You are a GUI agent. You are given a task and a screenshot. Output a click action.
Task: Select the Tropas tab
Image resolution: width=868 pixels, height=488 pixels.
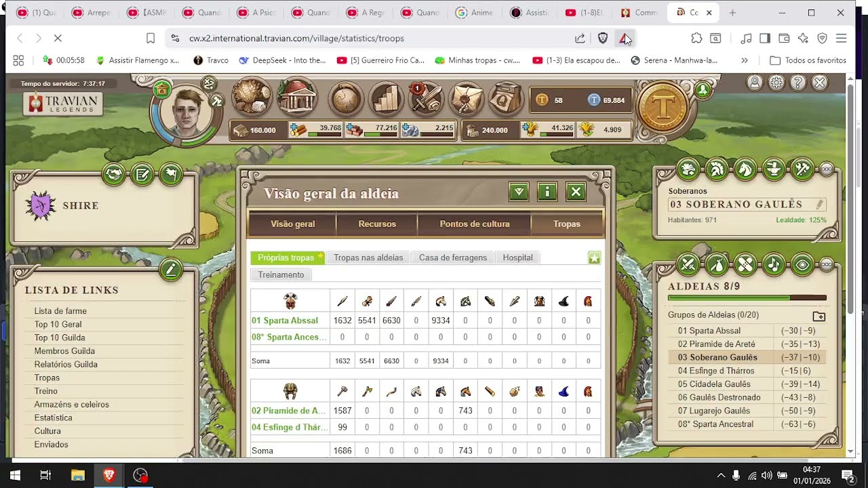(x=567, y=224)
